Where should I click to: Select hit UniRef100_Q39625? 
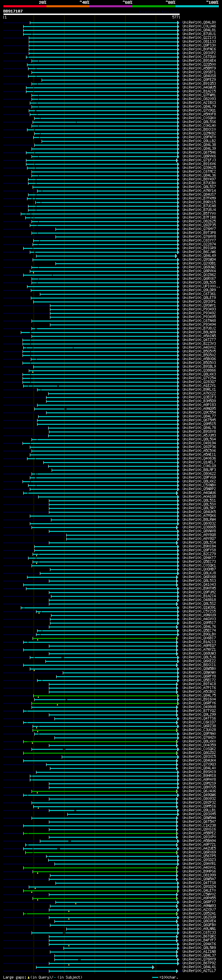(199, 168)
